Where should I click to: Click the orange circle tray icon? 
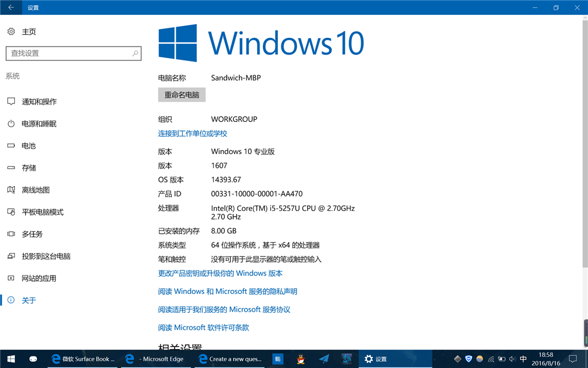[x=479, y=359]
